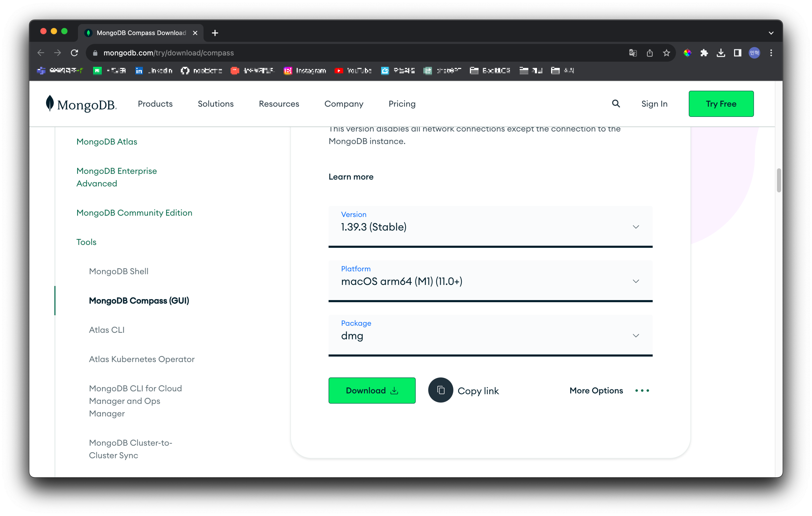Open the browser extensions puzzle icon
The height and width of the screenshot is (516, 812).
click(x=704, y=53)
